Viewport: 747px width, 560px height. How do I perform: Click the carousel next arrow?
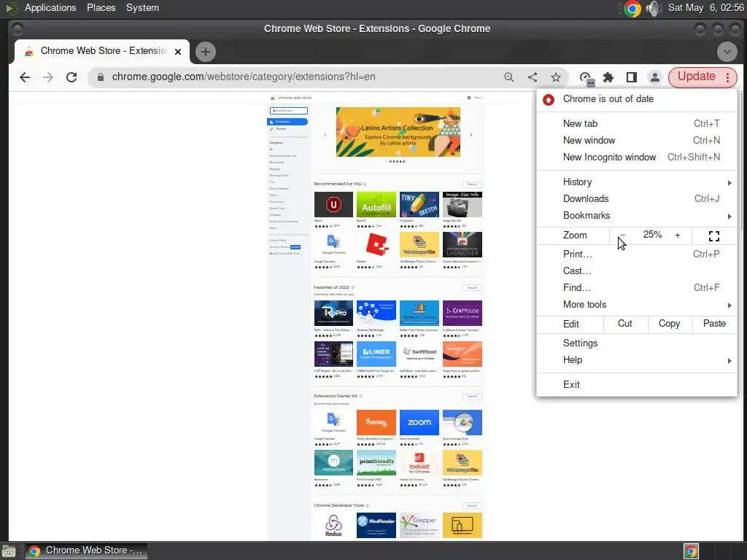[x=471, y=135]
